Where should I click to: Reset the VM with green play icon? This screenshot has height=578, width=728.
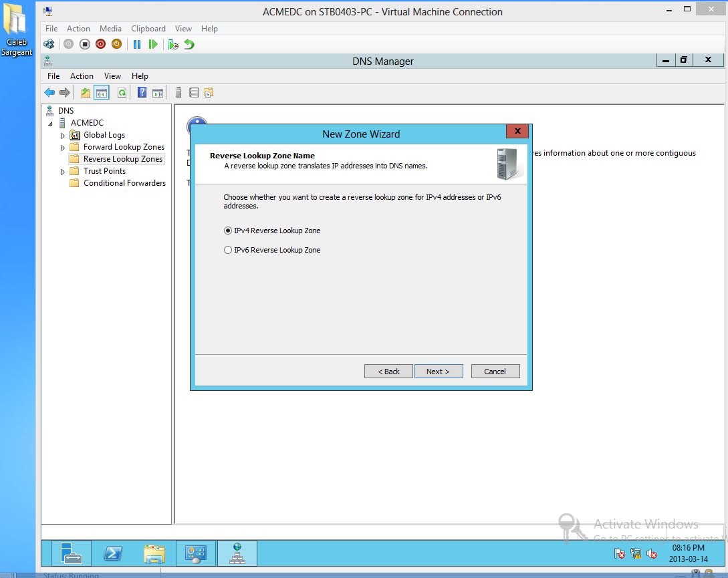click(x=152, y=44)
